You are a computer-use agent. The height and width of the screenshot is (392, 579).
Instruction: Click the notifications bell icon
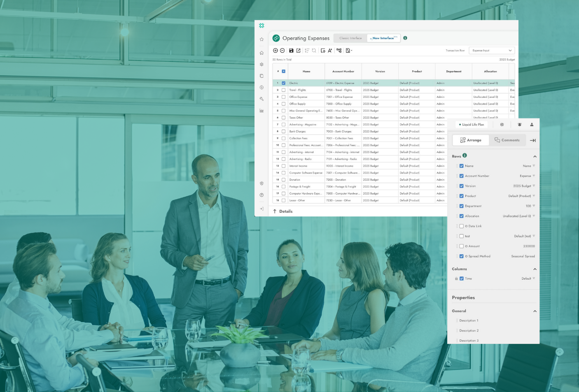pyautogui.click(x=519, y=125)
